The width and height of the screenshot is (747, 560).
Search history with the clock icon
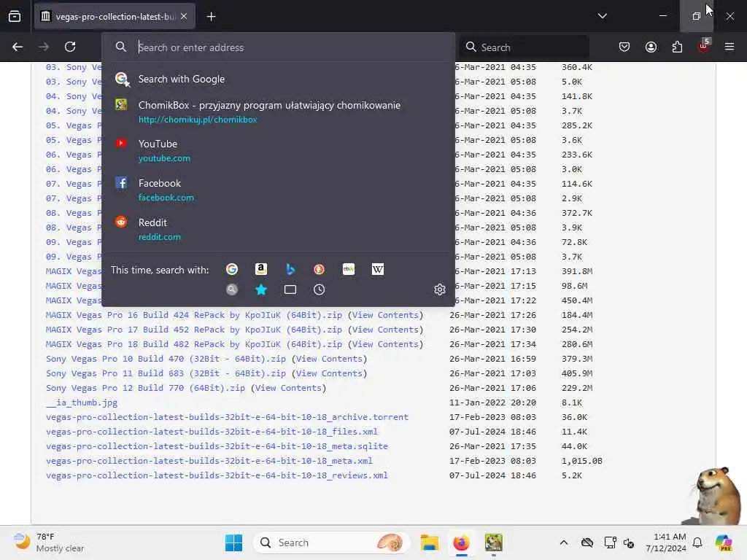click(x=320, y=289)
